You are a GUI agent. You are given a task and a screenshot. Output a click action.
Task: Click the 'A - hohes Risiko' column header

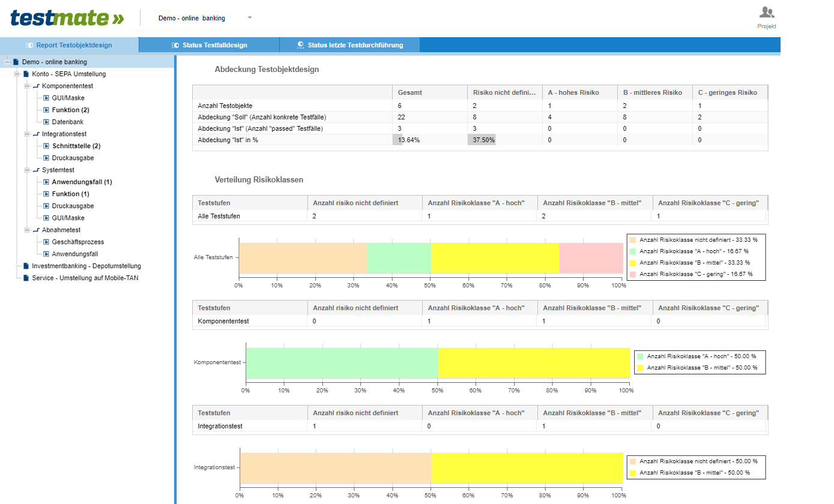coord(579,92)
